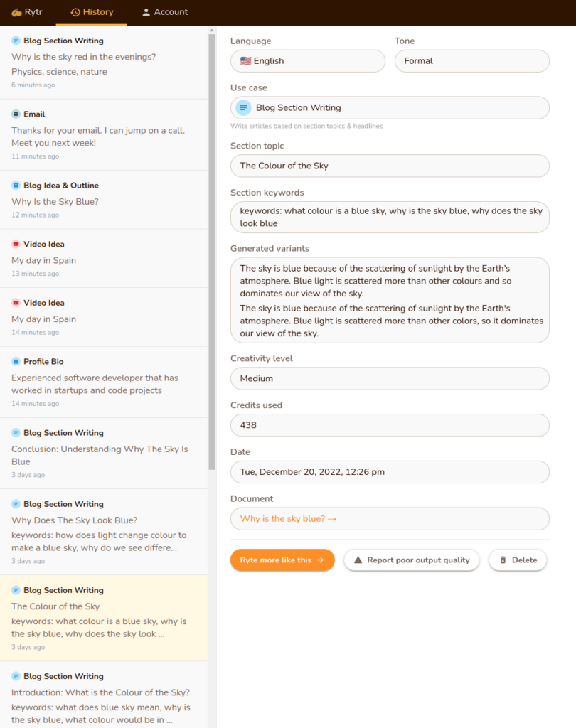The width and height of the screenshot is (576, 728).
Task: Open the 'Why is the sky blue?' document link
Action: [x=288, y=518]
